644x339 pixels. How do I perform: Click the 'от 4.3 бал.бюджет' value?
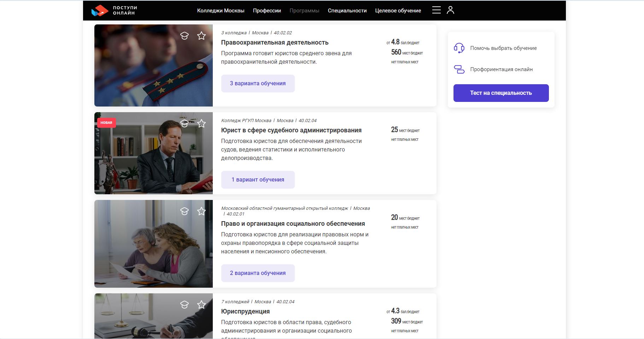pos(403,311)
